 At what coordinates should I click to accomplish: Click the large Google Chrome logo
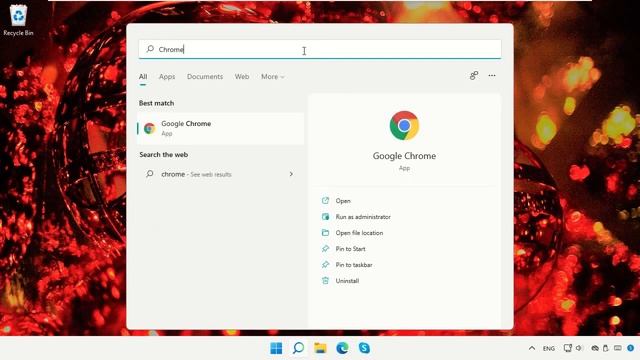(404, 126)
